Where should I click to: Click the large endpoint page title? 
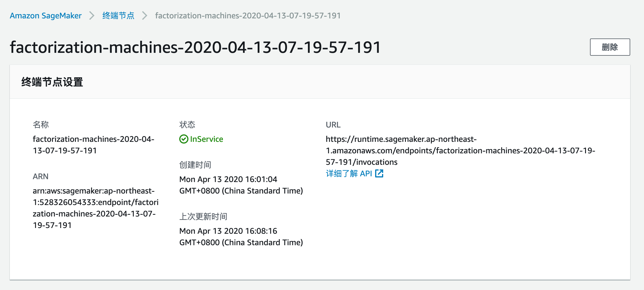click(x=195, y=47)
